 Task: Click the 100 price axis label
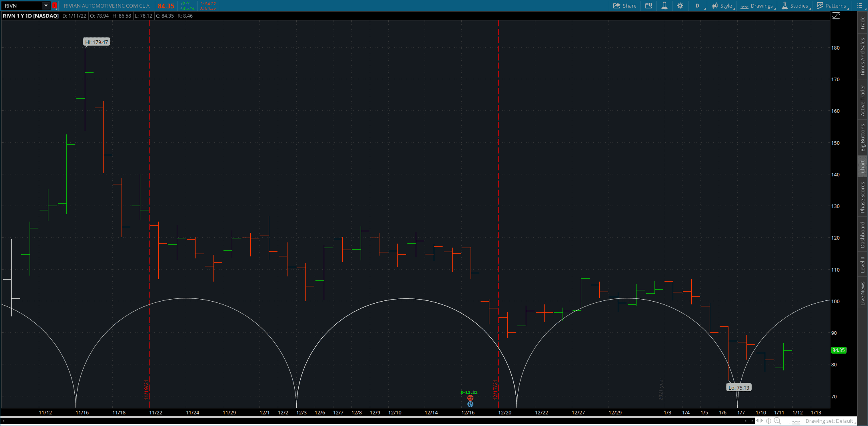coord(835,301)
